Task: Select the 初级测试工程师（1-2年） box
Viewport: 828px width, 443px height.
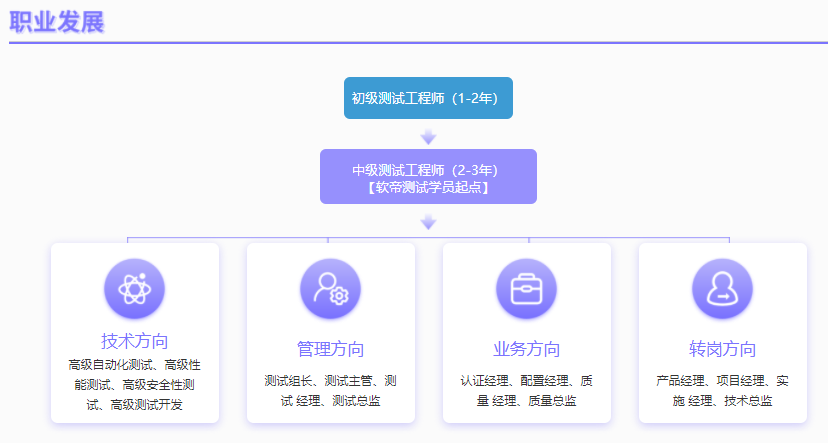Action: pos(428,98)
